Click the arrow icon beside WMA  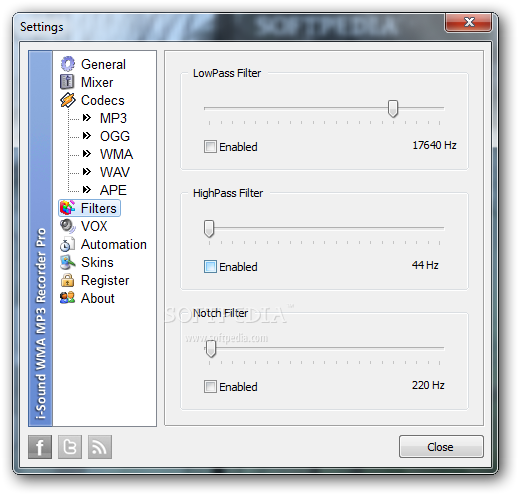[87, 154]
